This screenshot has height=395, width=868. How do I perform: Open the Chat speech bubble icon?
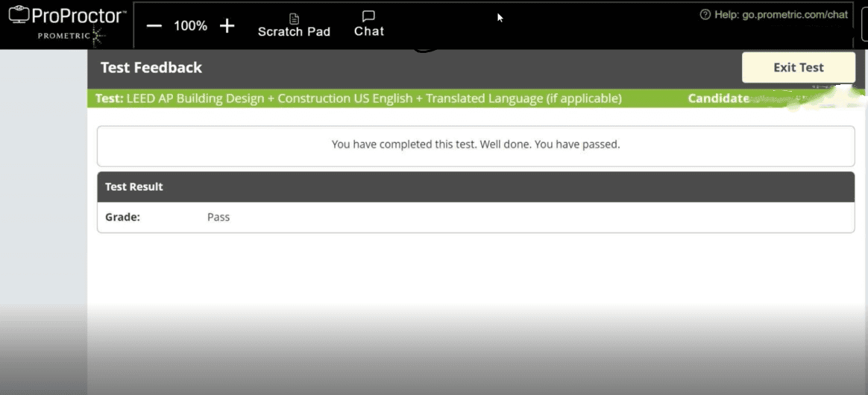click(368, 16)
